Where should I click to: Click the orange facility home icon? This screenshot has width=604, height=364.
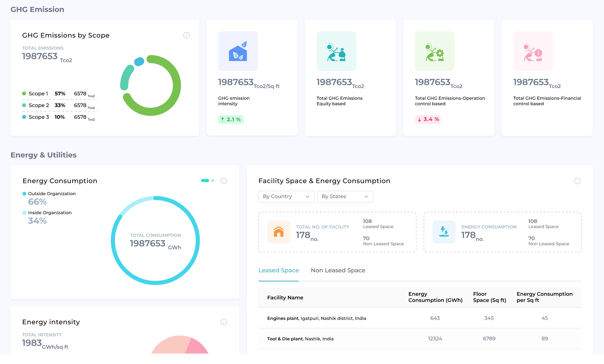click(x=278, y=232)
